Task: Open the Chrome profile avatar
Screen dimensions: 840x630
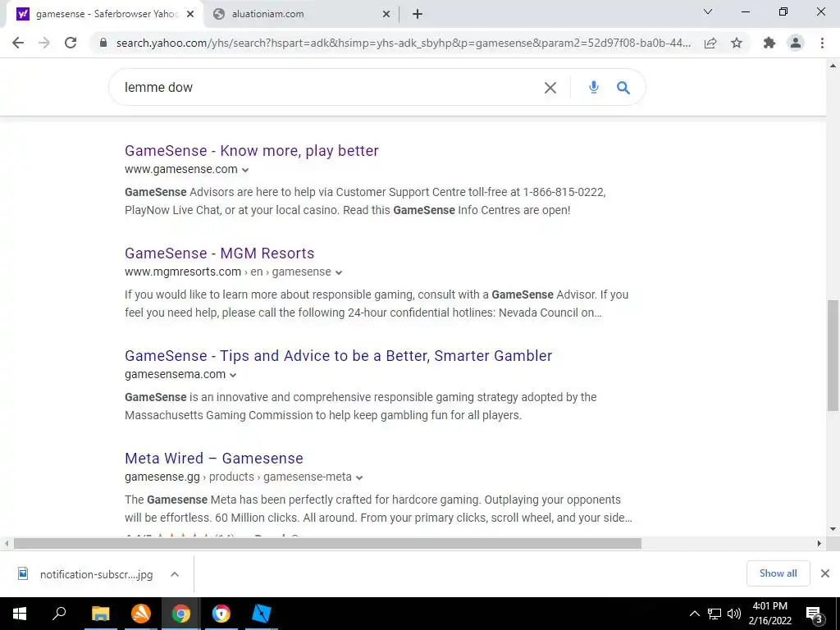Action: 796,43
